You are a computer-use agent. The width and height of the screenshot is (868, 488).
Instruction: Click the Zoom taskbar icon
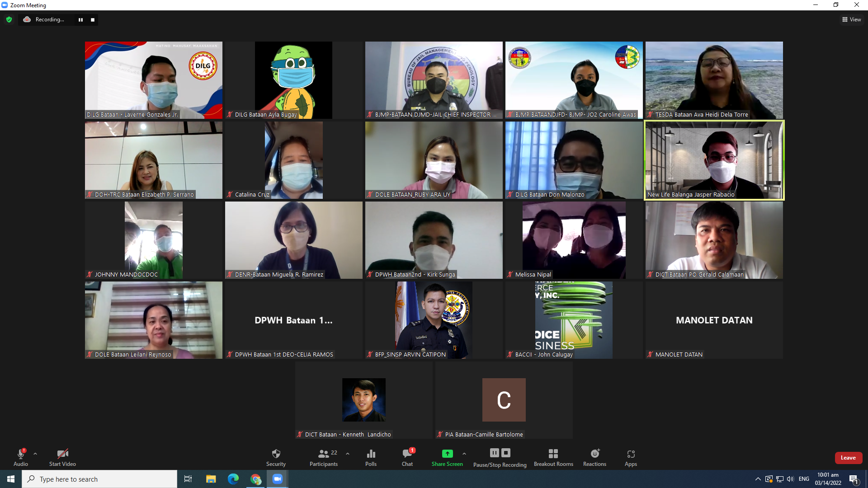[x=278, y=479]
